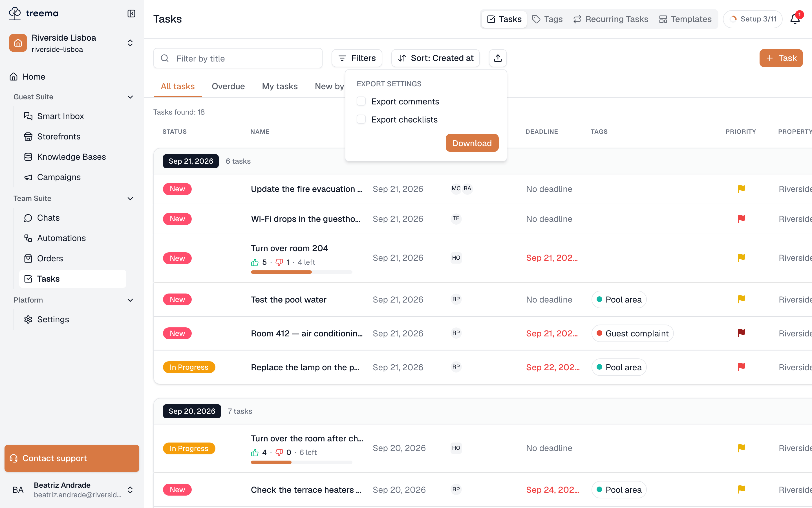Open the Recurring Tasks tab
Screen dimensions: 812x508
[611, 19]
